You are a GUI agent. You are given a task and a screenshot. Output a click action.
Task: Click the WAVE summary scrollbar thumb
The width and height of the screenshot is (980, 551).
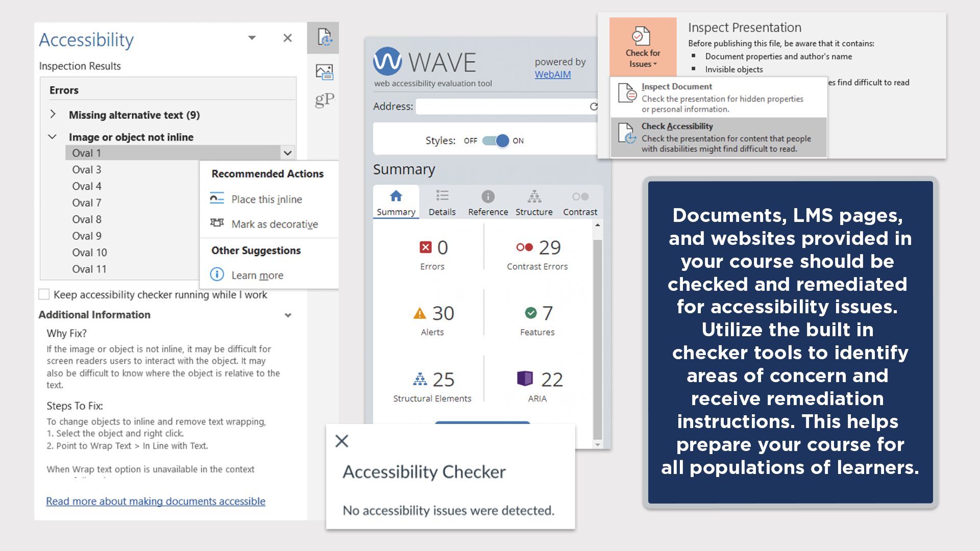pos(597,339)
